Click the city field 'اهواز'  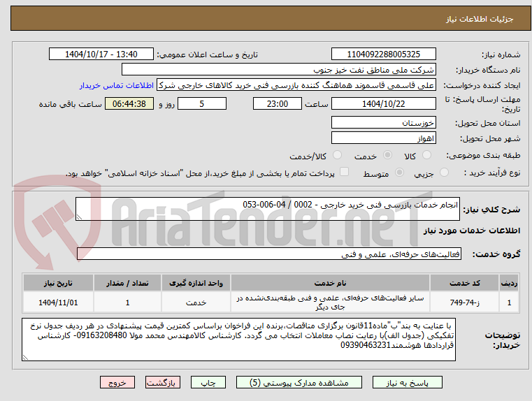(x=383, y=138)
